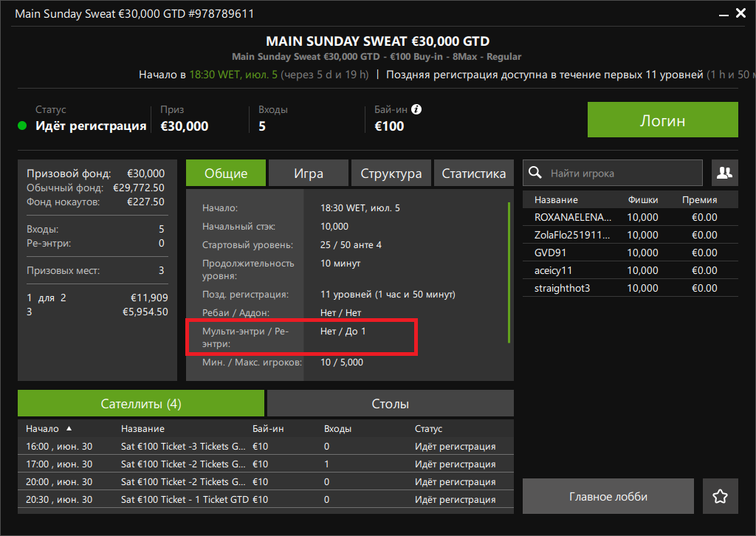Open the Статистика tab
This screenshot has width=756, height=536.
tap(474, 173)
